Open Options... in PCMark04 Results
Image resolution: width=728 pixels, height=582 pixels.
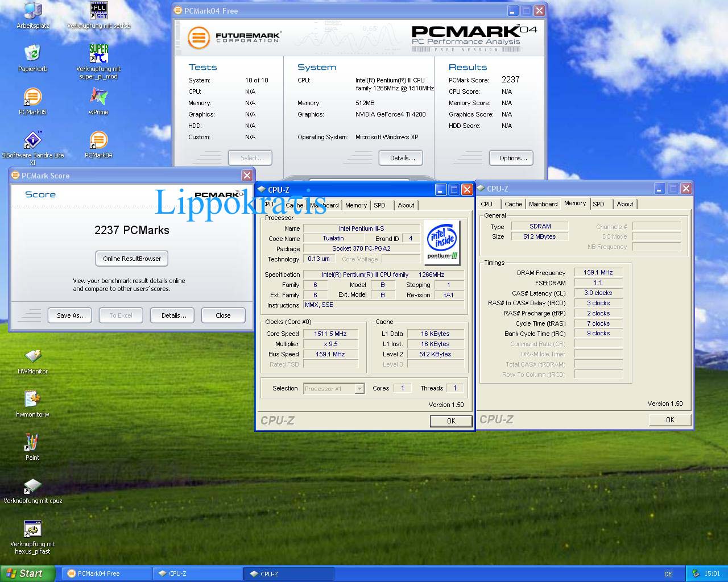(512, 158)
